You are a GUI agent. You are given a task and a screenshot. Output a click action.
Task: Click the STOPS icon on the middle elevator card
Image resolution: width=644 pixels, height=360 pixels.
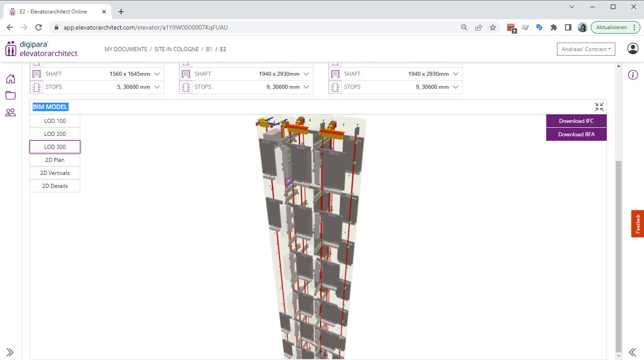[x=186, y=87]
